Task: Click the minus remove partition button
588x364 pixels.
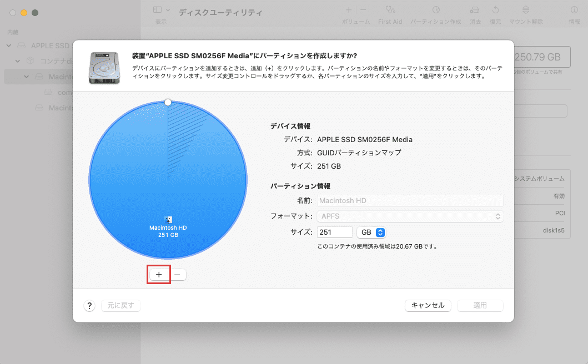Action: click(x=177, y=275)
